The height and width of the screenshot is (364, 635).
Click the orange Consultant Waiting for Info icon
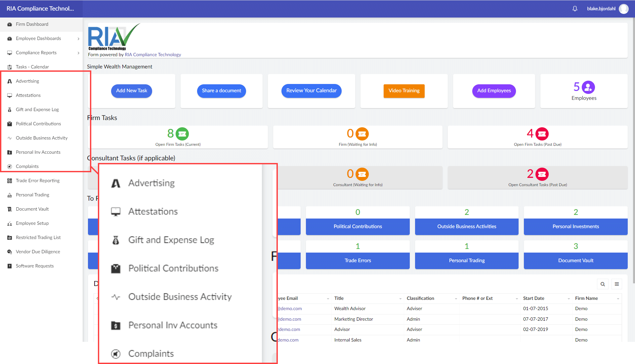point(362,174)
